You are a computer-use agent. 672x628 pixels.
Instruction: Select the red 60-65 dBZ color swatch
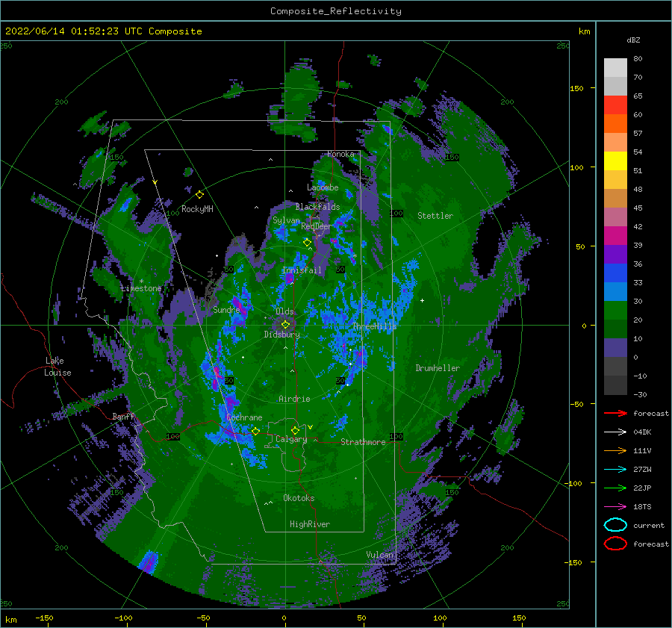point(615,105)
